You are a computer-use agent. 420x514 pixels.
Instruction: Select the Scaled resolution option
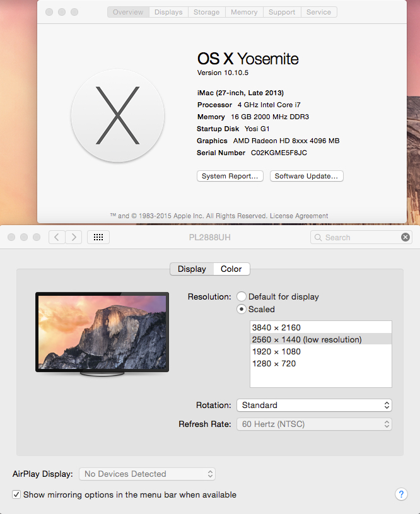coord(242,309)
